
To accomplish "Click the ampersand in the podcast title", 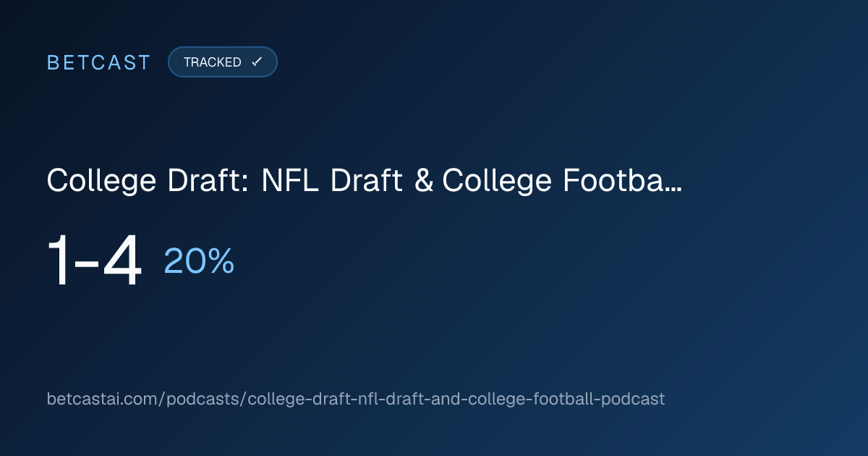I will 424,181.
